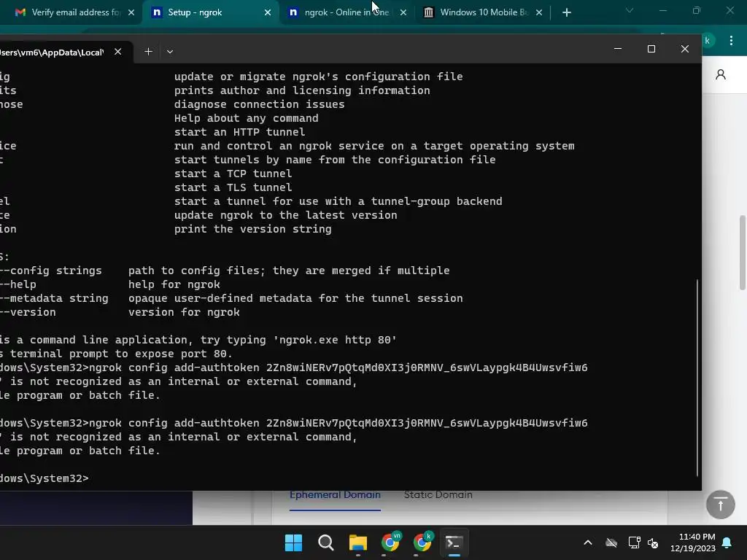Click the '--config strings' flag text
Screen dimensions: 747x560
51,271
